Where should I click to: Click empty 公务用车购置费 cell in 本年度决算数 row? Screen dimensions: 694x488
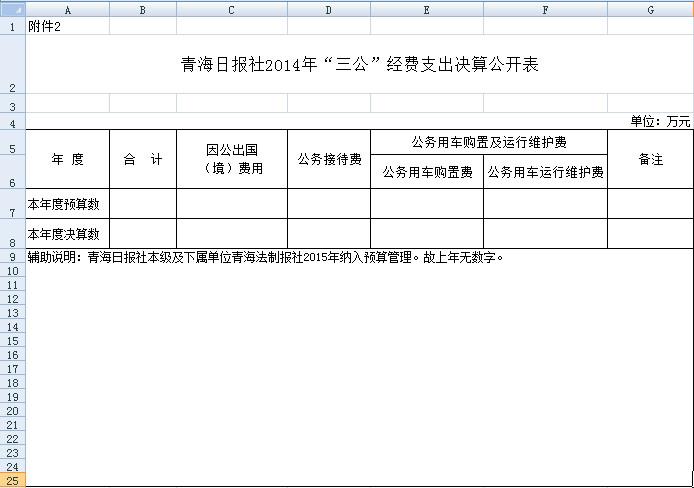pyautogui.click(x=427, y=234)
